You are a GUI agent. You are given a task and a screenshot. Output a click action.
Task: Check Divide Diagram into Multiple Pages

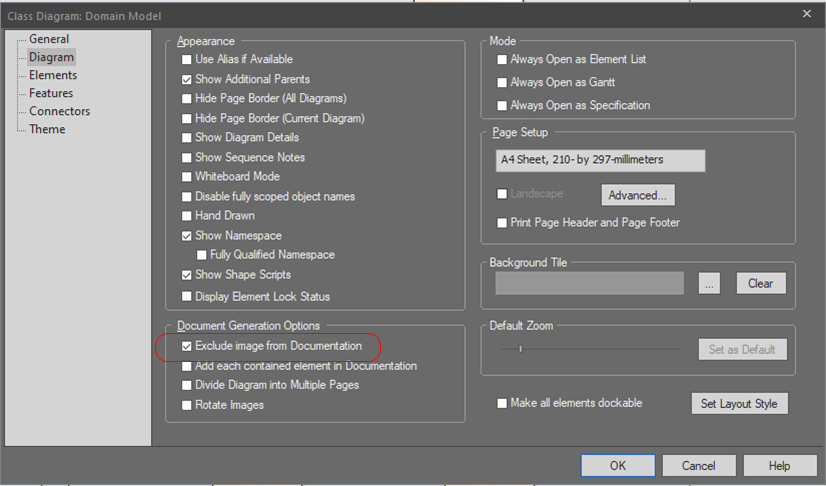186,385
